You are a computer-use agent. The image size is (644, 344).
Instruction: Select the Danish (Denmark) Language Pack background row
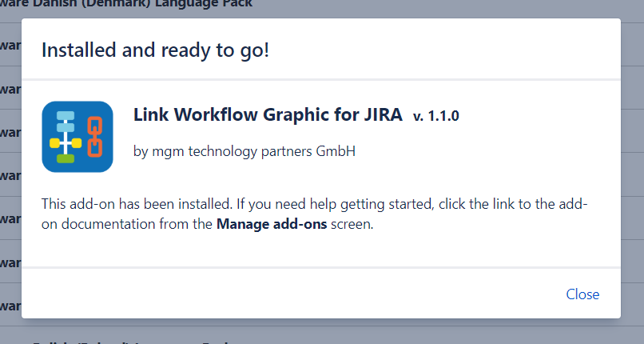[128, 5]
